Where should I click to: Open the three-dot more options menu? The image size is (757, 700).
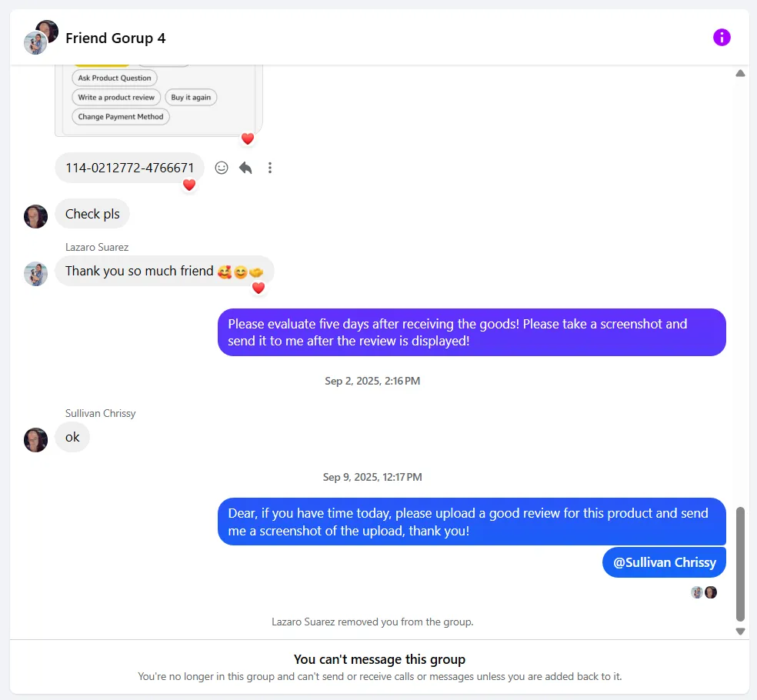269,168
